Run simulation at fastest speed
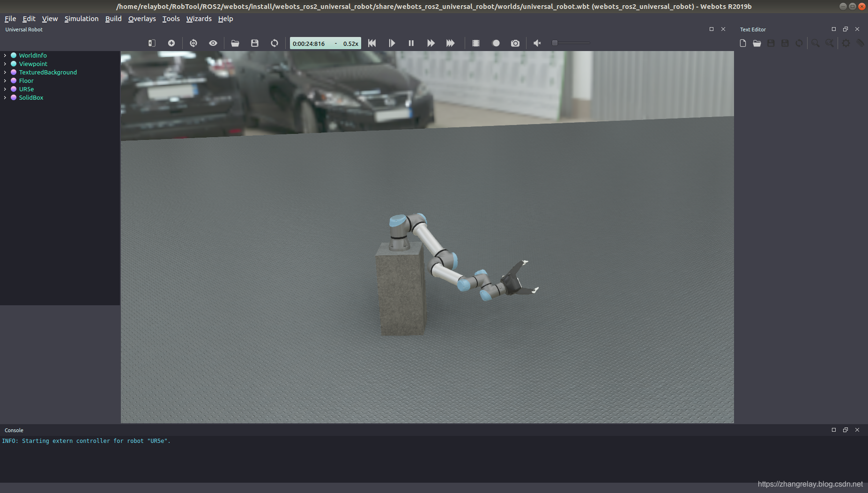This screenshot has width=868, height=493. click(451, 43)
